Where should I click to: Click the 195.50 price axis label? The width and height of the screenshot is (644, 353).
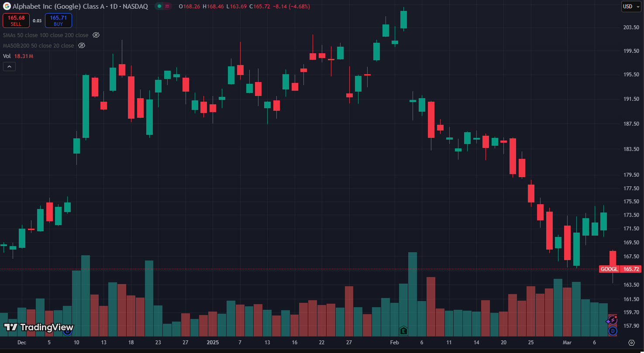(x=631, y=75)
